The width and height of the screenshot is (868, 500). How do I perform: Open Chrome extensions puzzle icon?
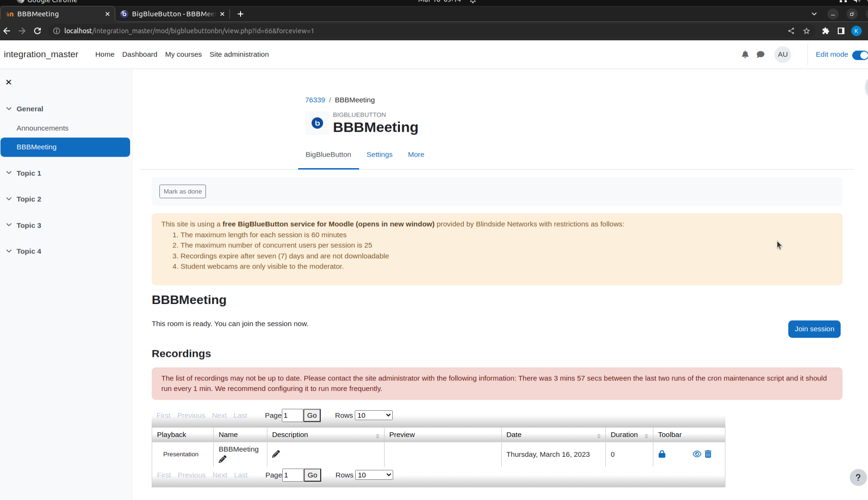pyautogui.click(x=826, y=31)
